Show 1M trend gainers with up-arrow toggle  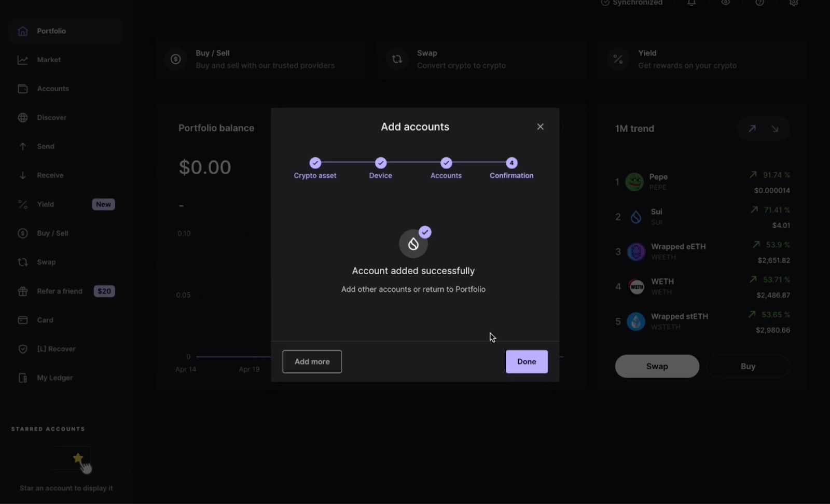click(x=752, y=129)
